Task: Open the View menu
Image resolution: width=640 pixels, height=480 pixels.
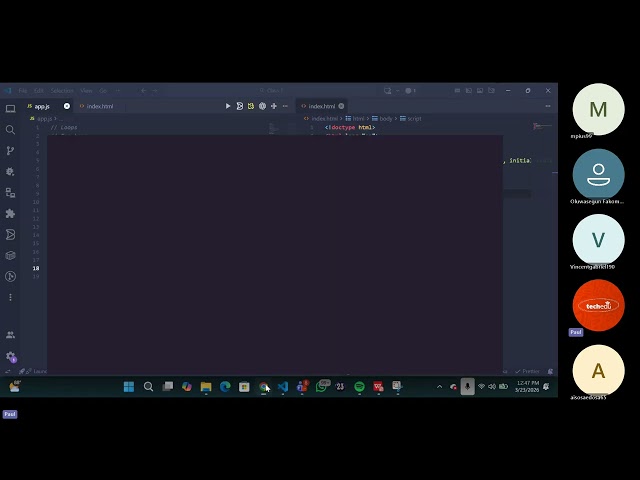Action: (86, 91)
